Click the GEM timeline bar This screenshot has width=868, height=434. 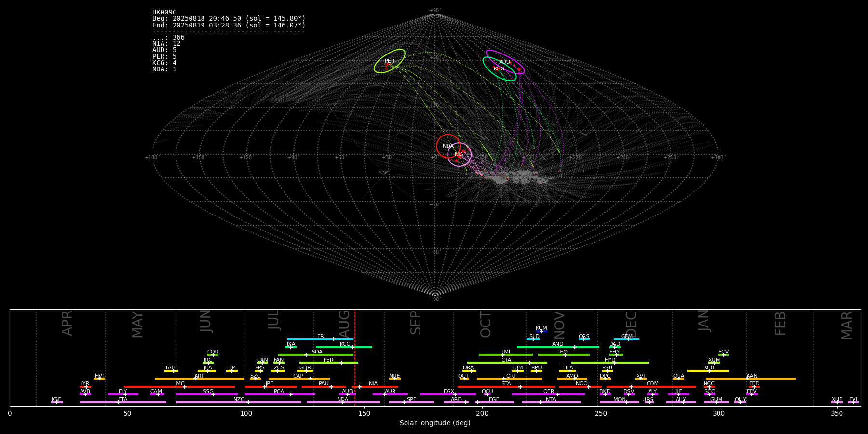tap(626, 339)
